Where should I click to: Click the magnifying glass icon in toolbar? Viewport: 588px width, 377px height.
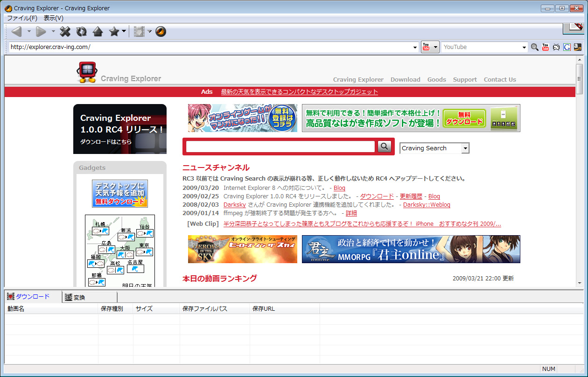535,47
